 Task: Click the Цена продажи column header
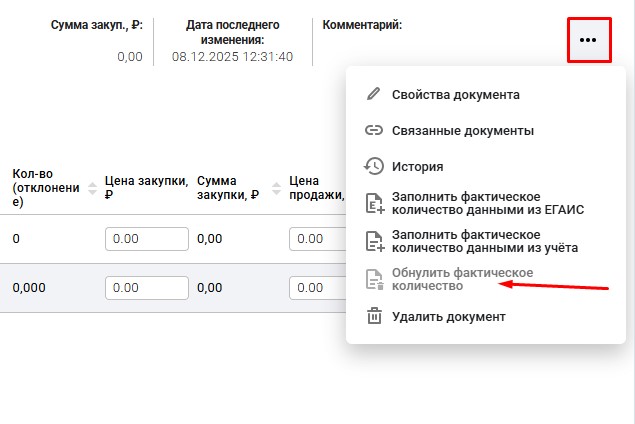coord(317,187)
